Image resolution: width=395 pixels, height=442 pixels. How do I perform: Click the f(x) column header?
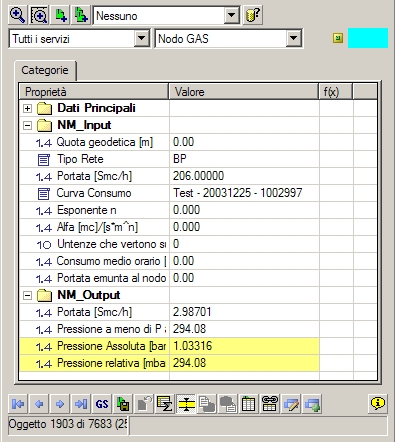pos(335,92)
